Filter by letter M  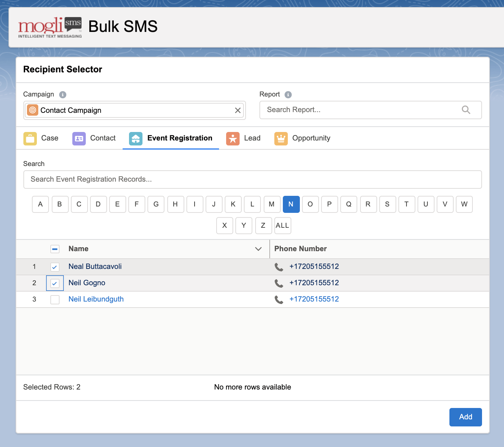[x=272, y=204]
